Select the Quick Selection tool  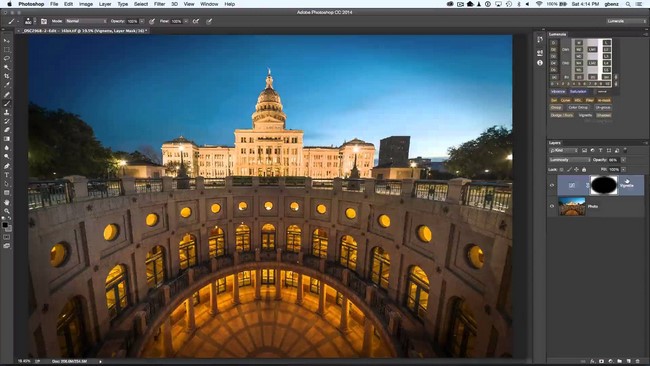(7, 67)
